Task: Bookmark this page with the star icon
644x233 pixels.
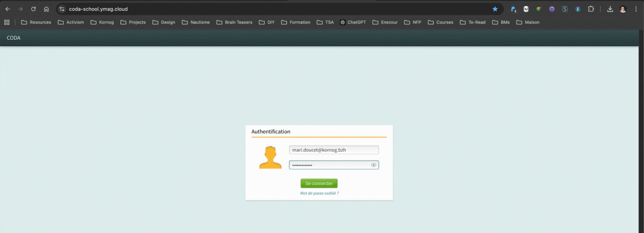Action: tap(495, 9)
